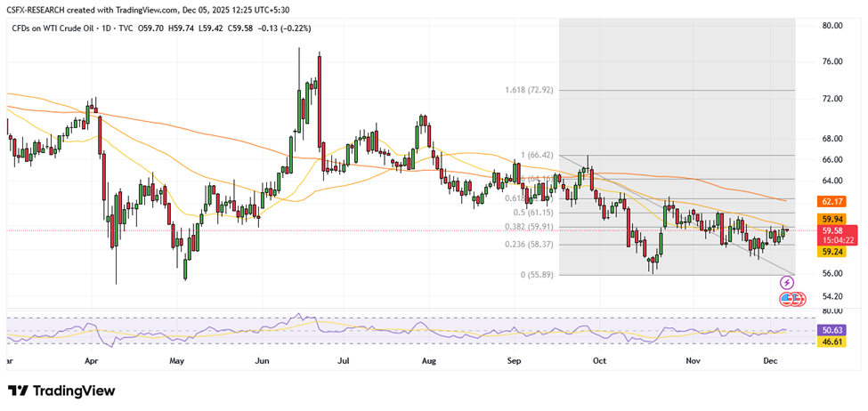Click the yellow RSI average label 46.61

pos(831,342)
